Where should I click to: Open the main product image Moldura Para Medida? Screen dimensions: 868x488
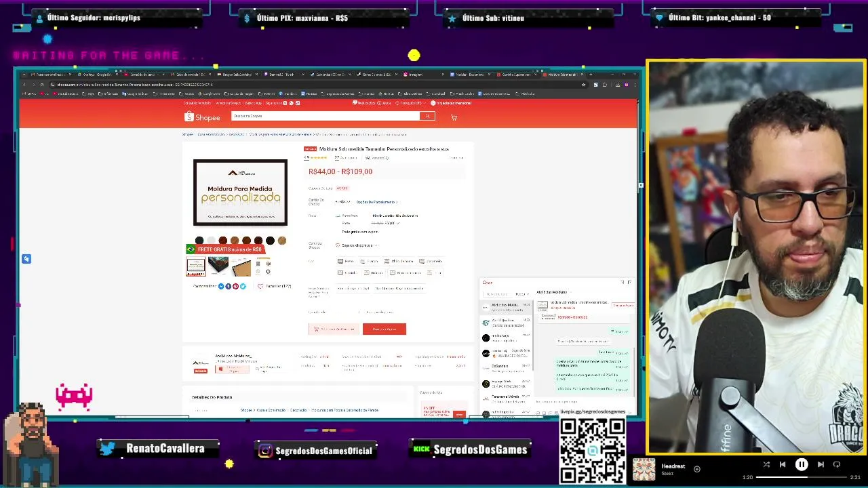coord(240,192)
